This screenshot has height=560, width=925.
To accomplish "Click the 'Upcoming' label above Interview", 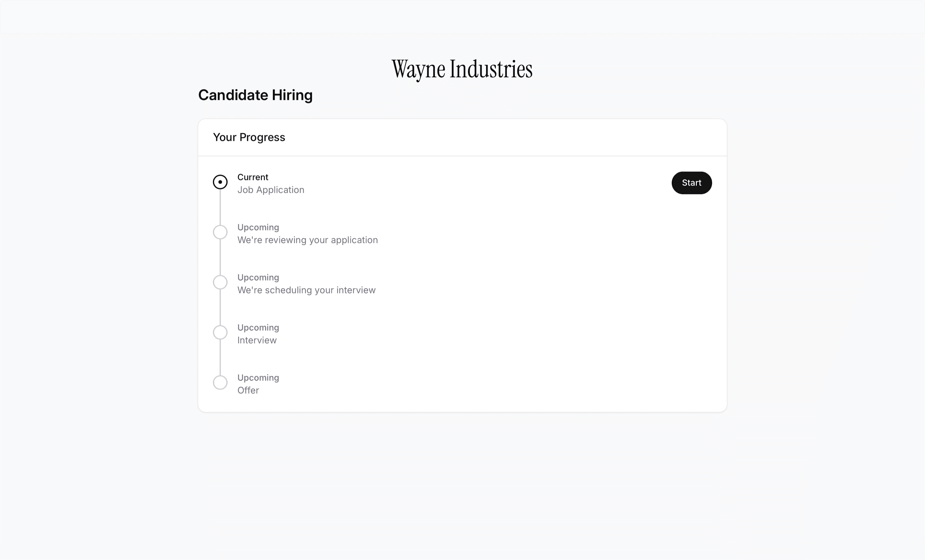I will 258,327.
